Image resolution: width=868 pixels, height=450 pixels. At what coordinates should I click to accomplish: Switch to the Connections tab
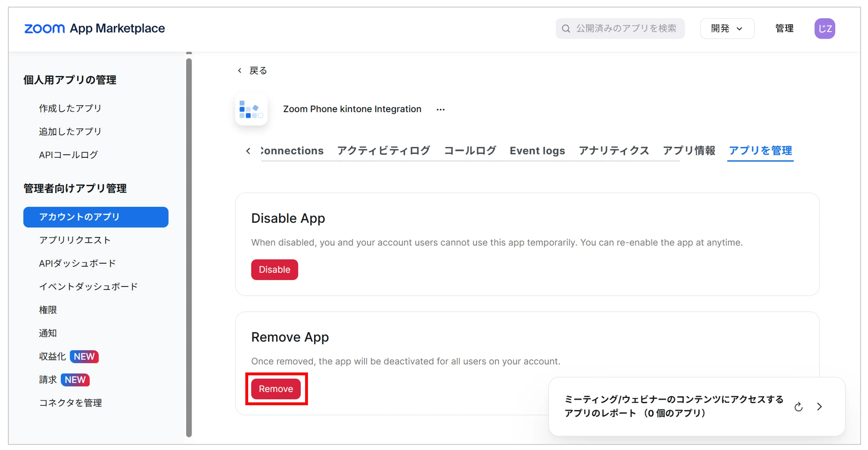tap(292, 151)
